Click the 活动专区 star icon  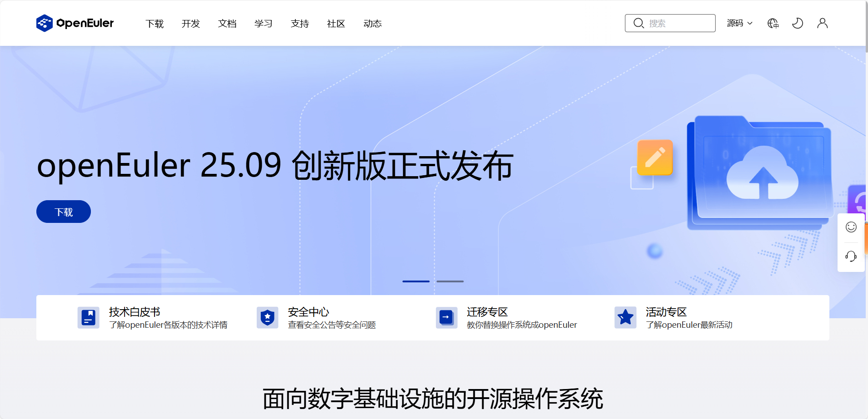(x=625, y=317)
